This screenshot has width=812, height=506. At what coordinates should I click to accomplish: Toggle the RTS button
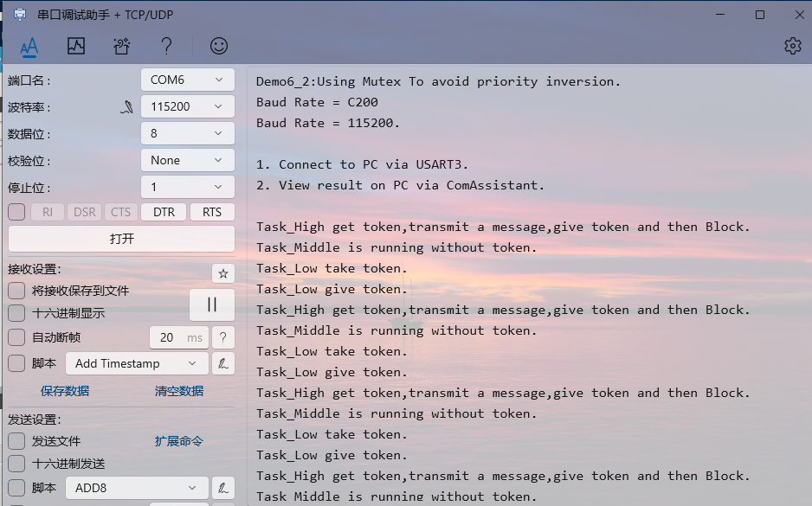pyautogui.click(x=212, y=212)
